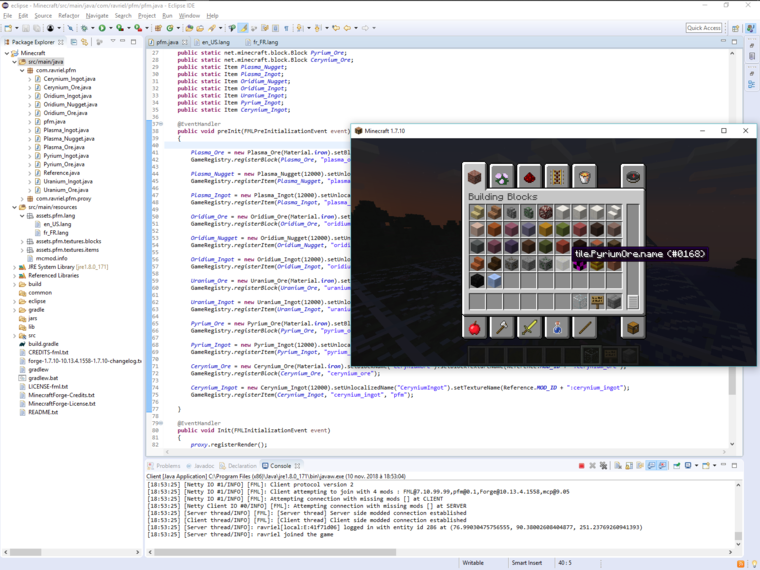Open the Transportation rail tab
The image size is (760, 570).
pos(557,176)
